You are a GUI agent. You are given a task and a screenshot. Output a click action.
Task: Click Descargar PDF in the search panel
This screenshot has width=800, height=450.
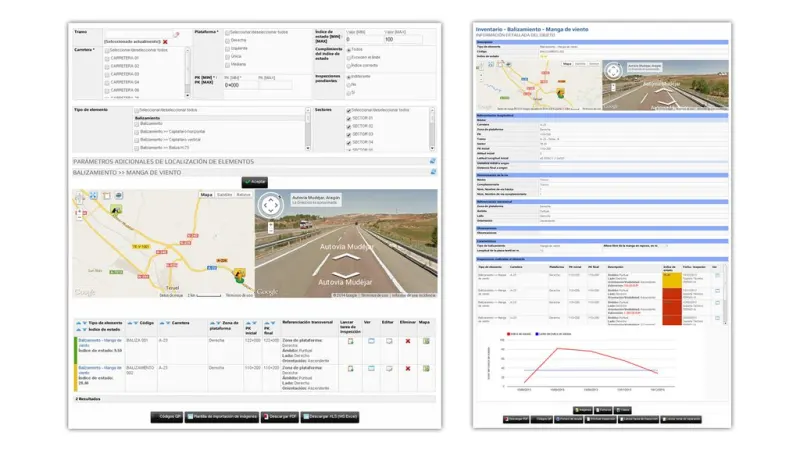[x=280, y=417]
